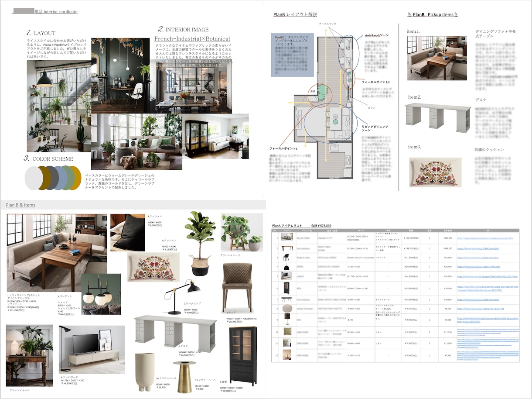Click the black chair thumbnail in PlanA row 3

click(286, 258)
